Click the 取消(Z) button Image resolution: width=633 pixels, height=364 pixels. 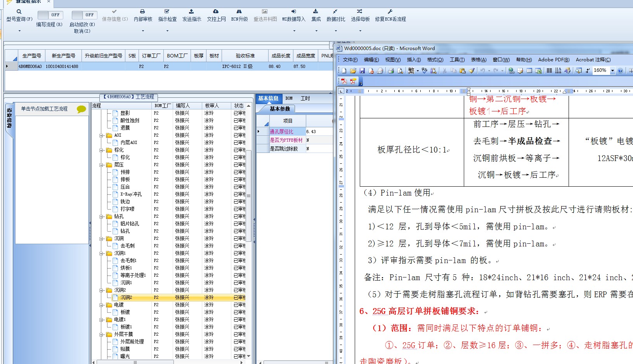(x=82, y=31)
